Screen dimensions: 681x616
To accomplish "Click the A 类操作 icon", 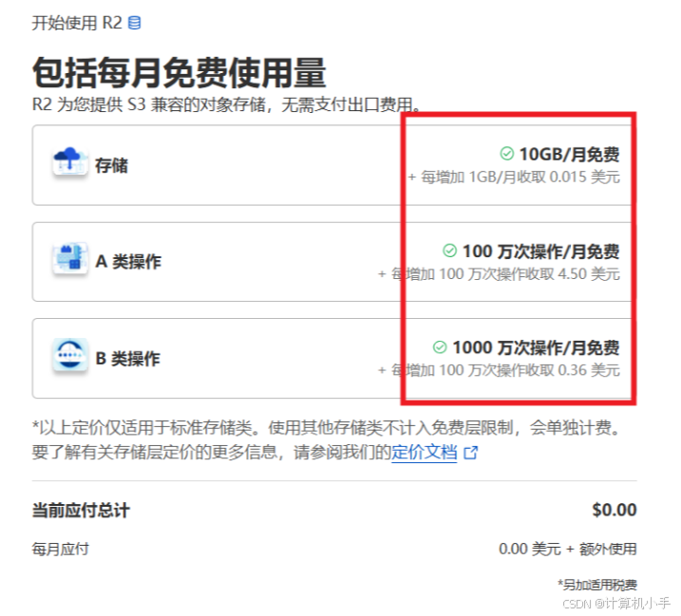I will 70,258.
